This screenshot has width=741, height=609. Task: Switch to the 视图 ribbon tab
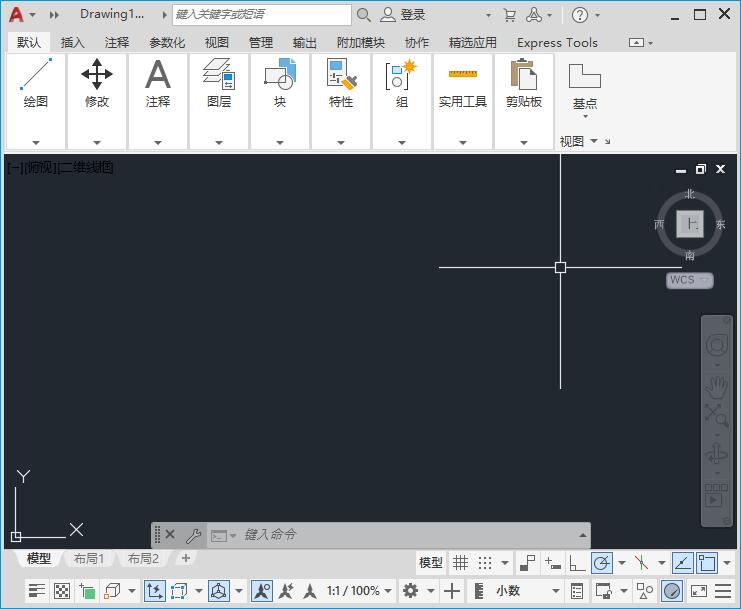[x=216, y=43]
